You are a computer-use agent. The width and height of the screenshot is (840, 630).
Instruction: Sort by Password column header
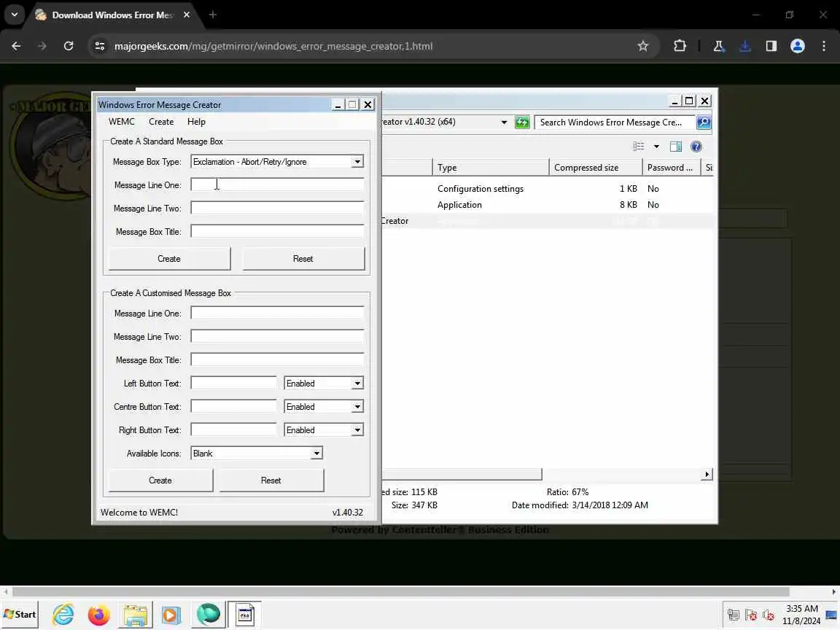coord(672,168)
